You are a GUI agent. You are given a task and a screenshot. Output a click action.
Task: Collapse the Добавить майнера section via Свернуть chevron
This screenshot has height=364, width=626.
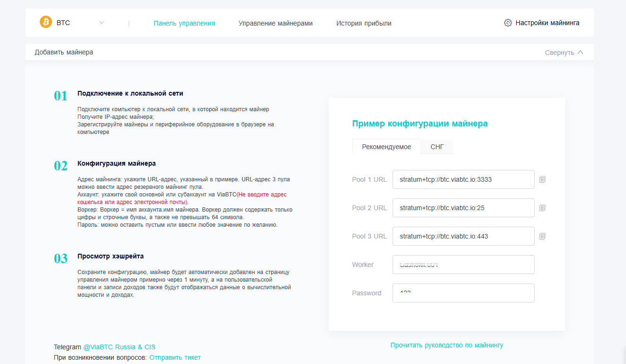(581, 52)
